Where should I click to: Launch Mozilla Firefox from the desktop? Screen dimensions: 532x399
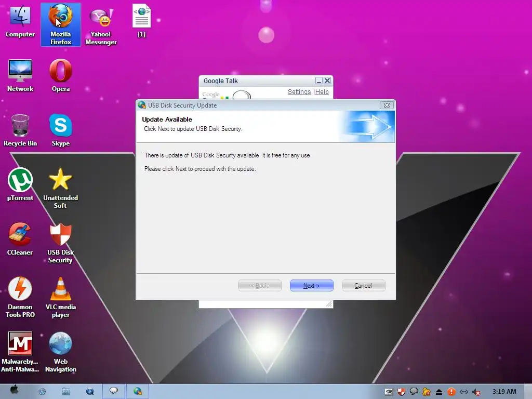(61, 24)
